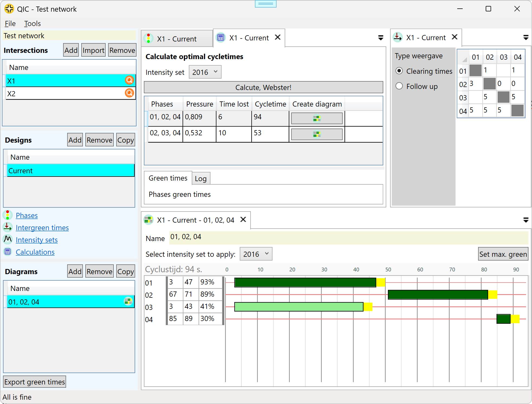Click Add button in Intersections section
Viewport: 532px width, 404px height.
(71, 50)
